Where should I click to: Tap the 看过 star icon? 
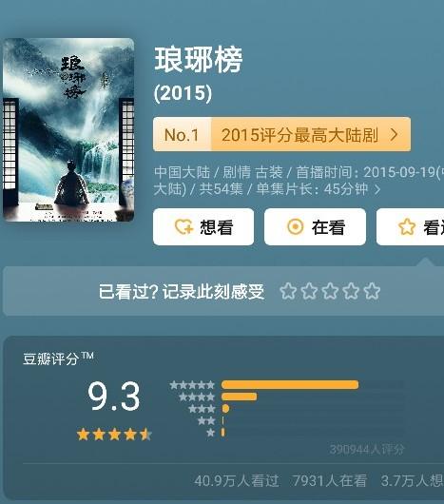407,226
